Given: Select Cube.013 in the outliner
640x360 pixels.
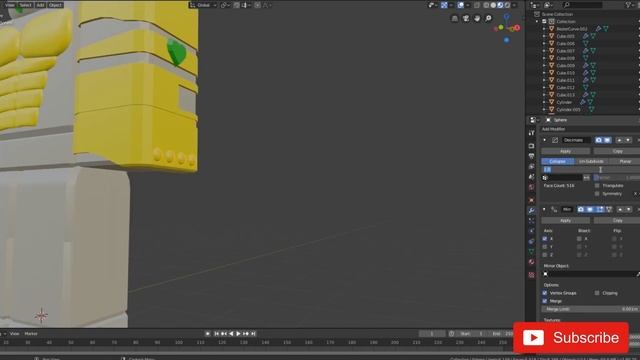Looking at the screenshot, I should 565,95.
